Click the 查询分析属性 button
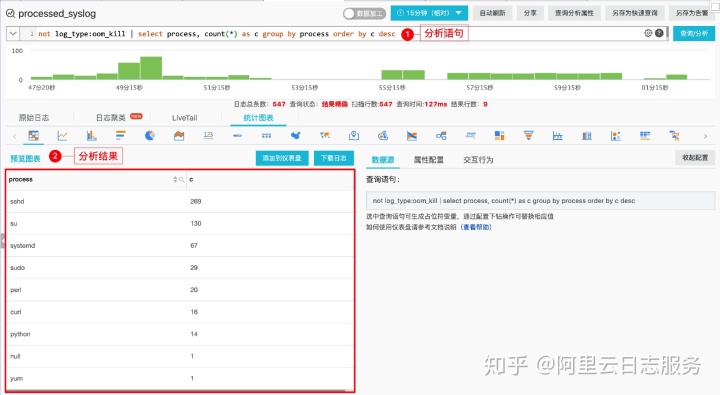The height and width of the screenshot is (395, 720). (x=574, y=13)
